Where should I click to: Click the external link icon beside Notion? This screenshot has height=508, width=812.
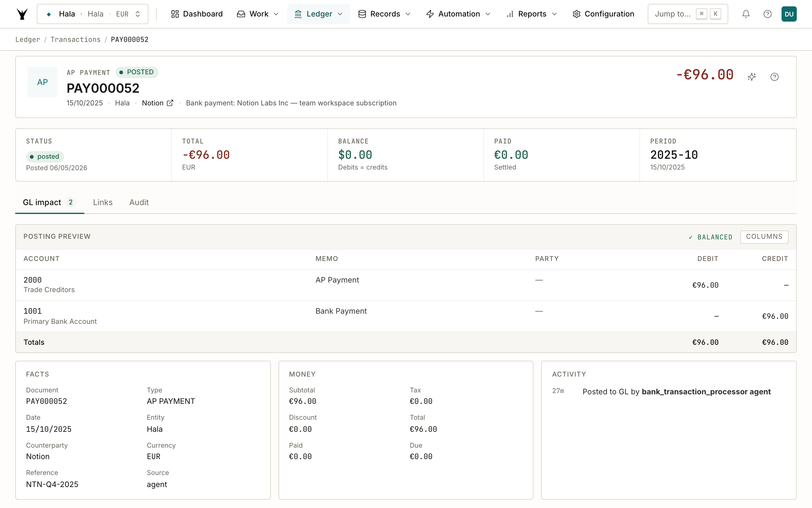click(x=170, y=103)
